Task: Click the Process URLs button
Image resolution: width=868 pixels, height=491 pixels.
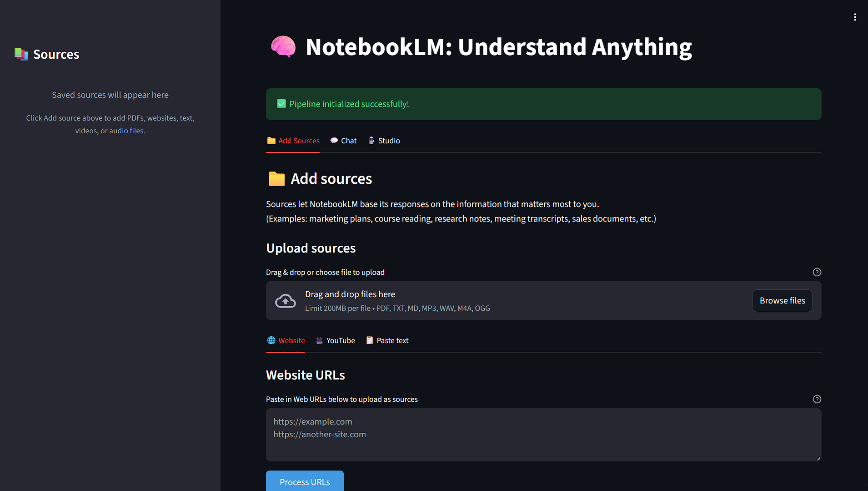Action: [305, 481]
